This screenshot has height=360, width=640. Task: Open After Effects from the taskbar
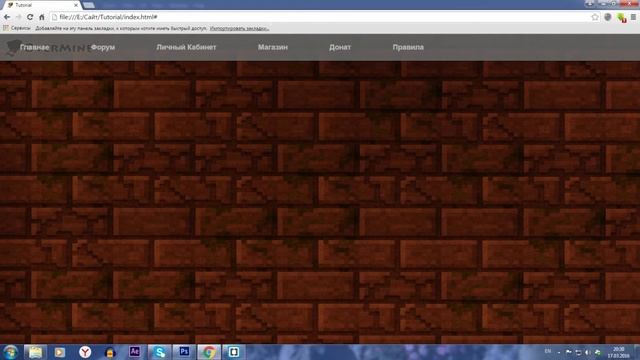click(135, 352)
